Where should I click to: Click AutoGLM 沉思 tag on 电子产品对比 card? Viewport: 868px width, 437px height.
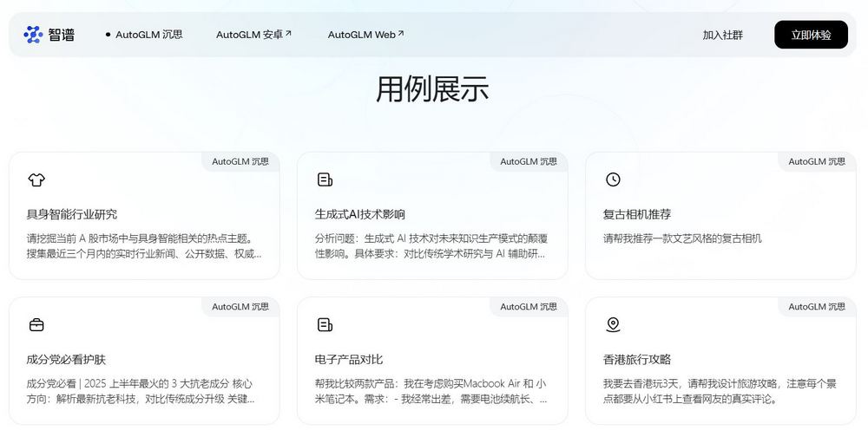point(529,306)
